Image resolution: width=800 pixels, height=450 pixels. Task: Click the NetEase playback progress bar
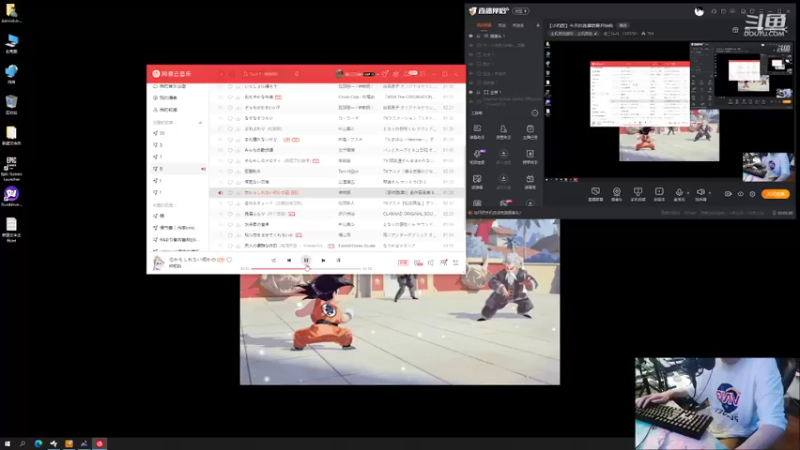point(306,268)
